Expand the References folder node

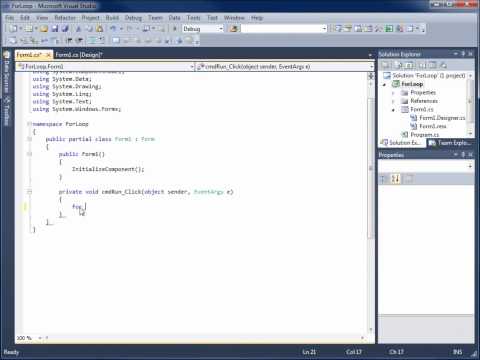tap(393, 101)
